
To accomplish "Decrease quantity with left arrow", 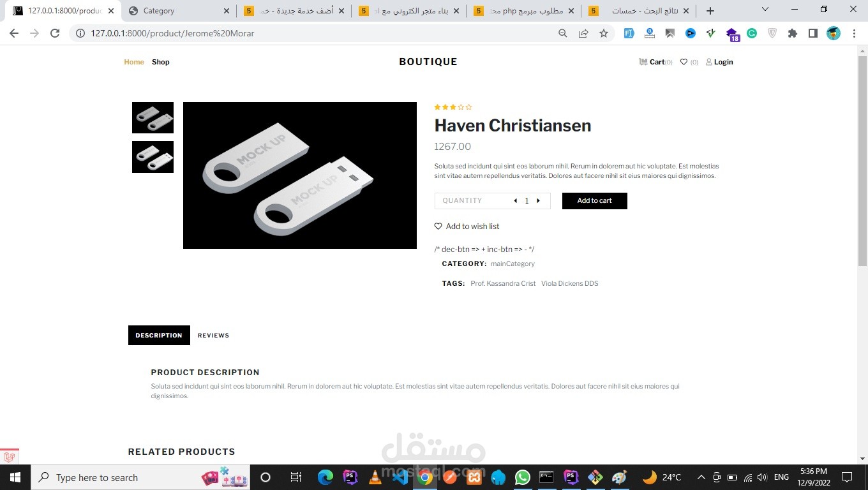I will pyautogui.click(x=515, y=201).
